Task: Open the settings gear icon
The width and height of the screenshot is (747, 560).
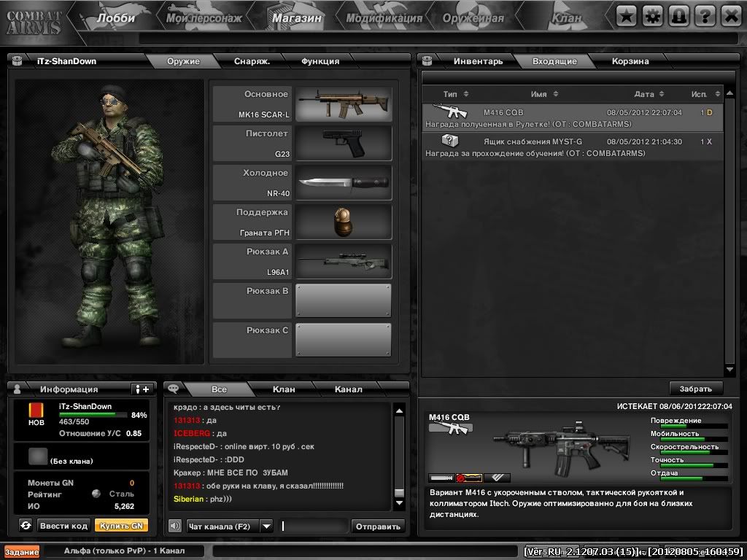Action: 651,15
